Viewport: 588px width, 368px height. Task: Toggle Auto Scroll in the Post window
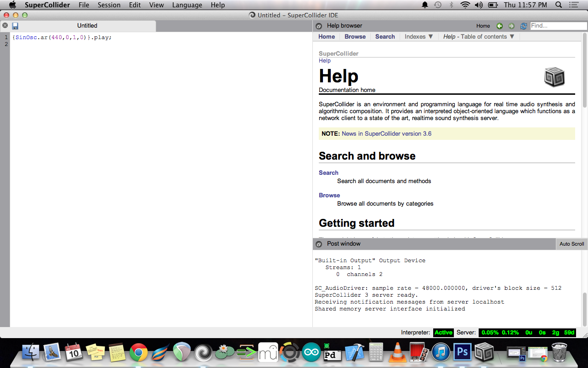click(571, 244)
